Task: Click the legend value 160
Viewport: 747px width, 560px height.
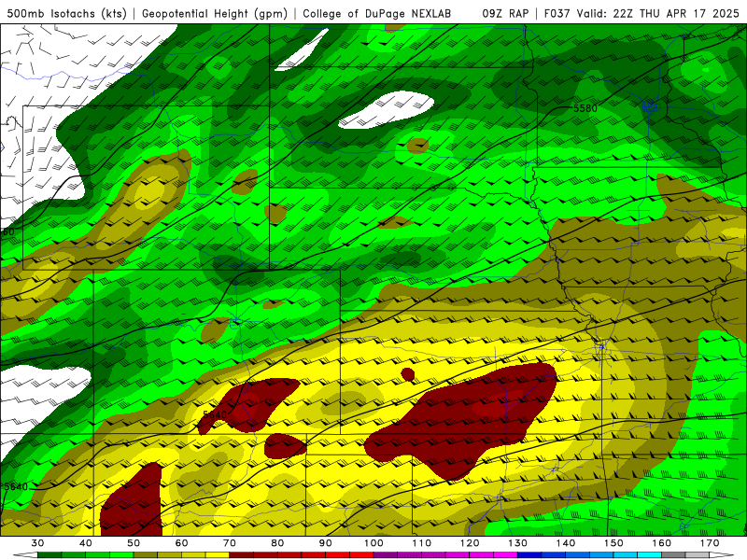Action: coord(662,543)
